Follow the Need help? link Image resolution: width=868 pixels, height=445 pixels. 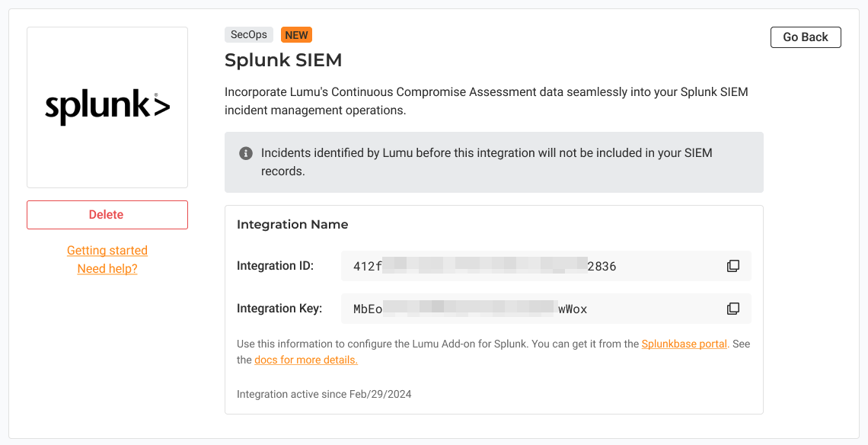(107, 268)
